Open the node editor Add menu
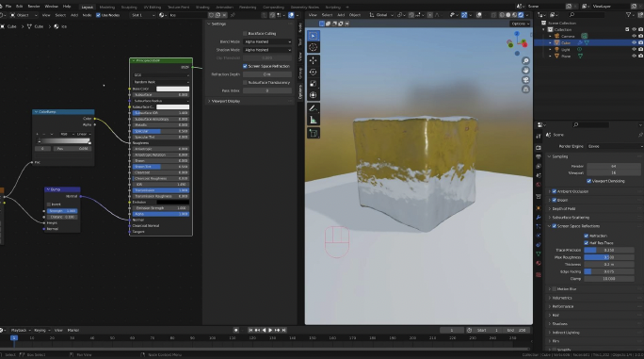 74,15
